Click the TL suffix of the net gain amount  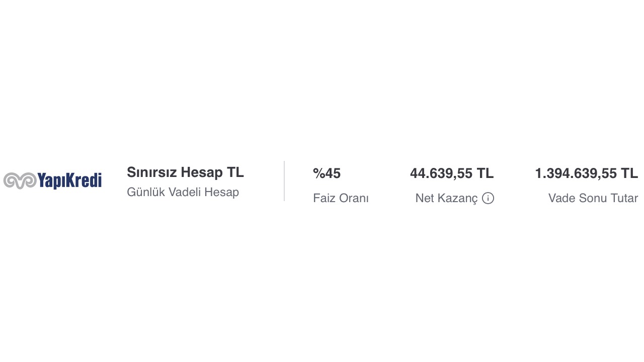pos(485,173)
